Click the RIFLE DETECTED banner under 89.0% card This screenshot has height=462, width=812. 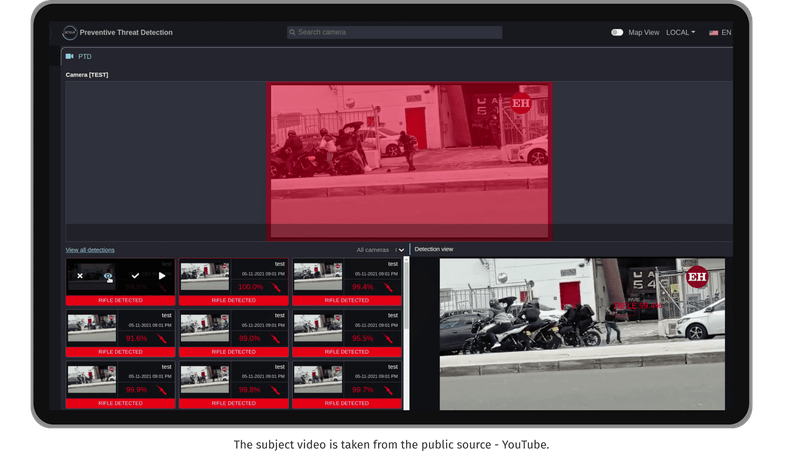point(234,352)
